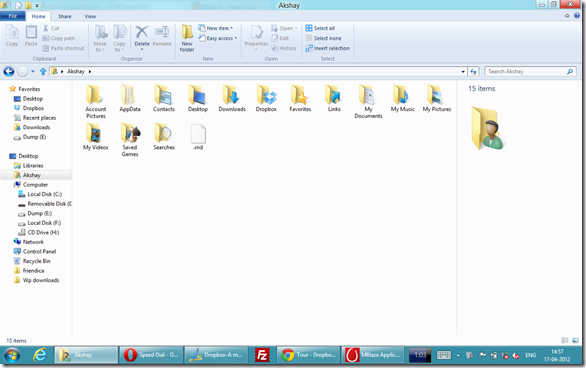Switch to Chrome Tour - Dropbox taskbar button
This screenshot has height=368, width=586.
tap(309, 355)
